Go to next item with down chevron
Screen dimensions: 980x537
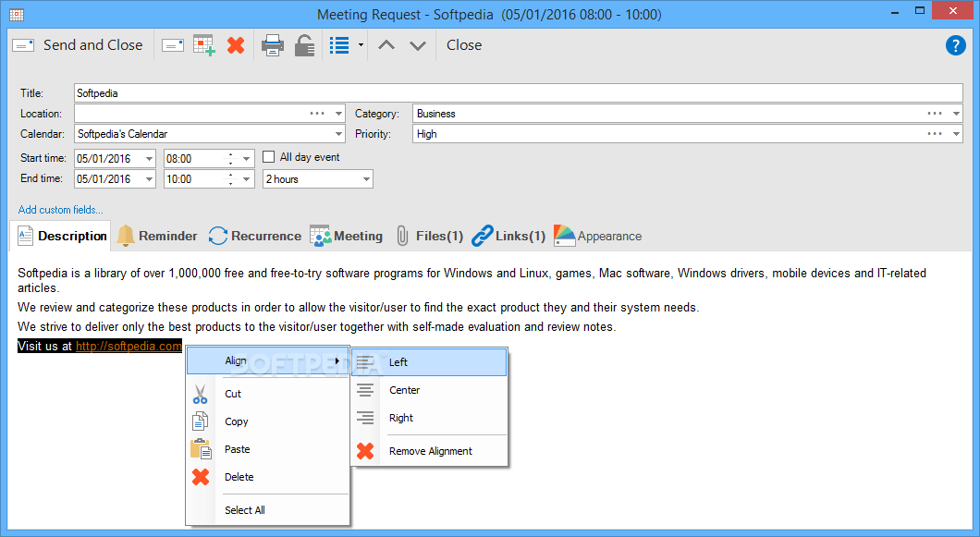[418, 45]
